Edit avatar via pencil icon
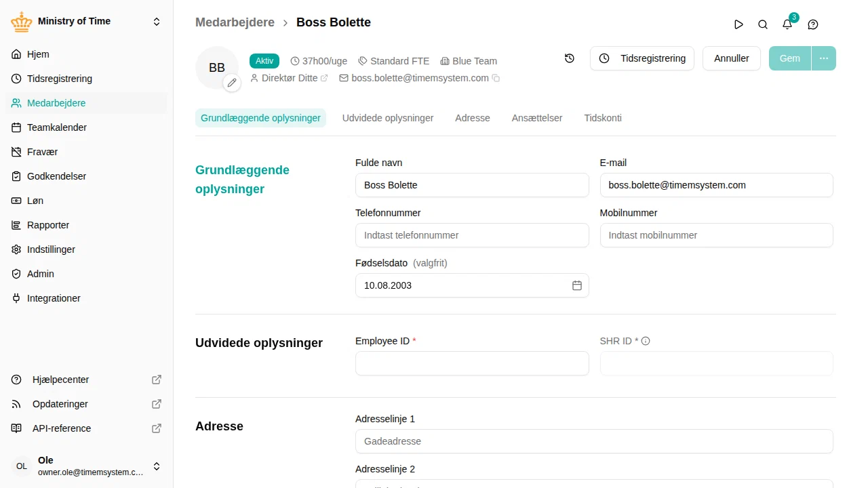The image size is (868, 488). (x=232, y=83)
